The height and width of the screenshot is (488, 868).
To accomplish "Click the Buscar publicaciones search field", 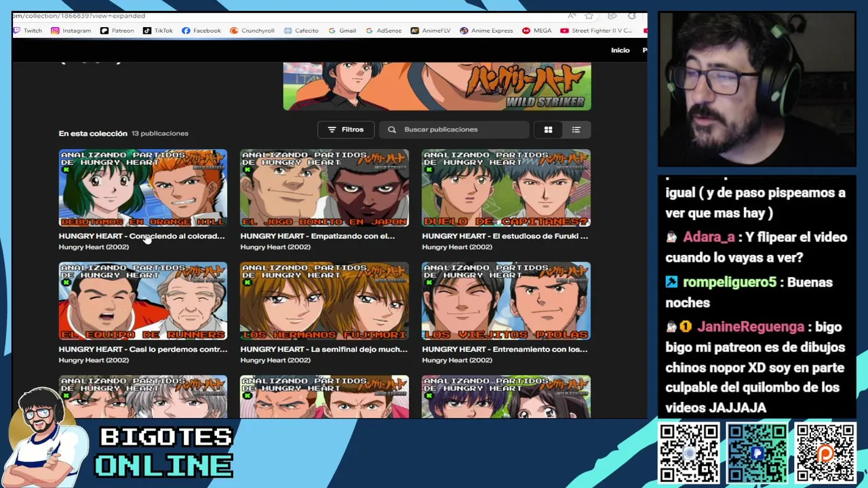I will (x=454, y=129).
